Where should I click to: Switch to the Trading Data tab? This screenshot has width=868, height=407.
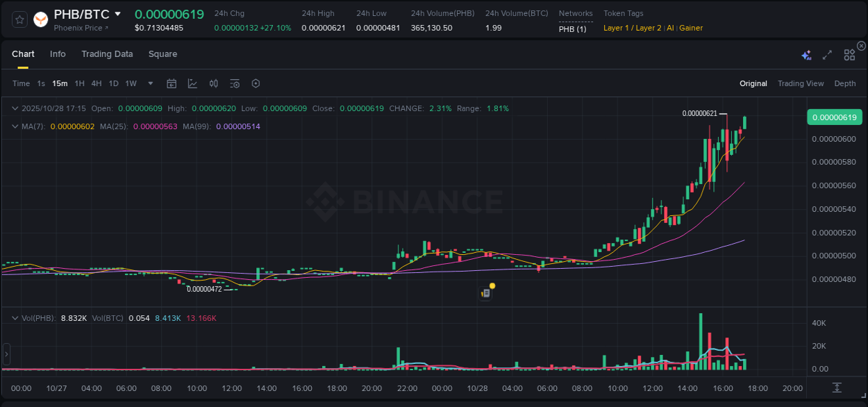point(107,53)
